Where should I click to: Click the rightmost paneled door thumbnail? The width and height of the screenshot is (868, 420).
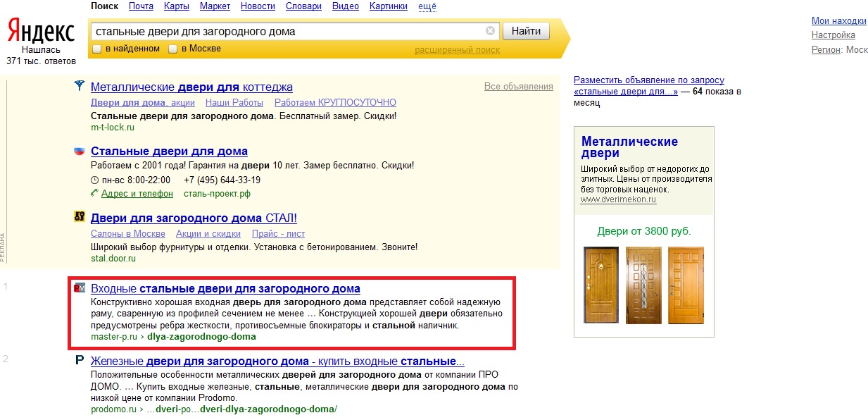pyautogui.click(x=686, y=284)
